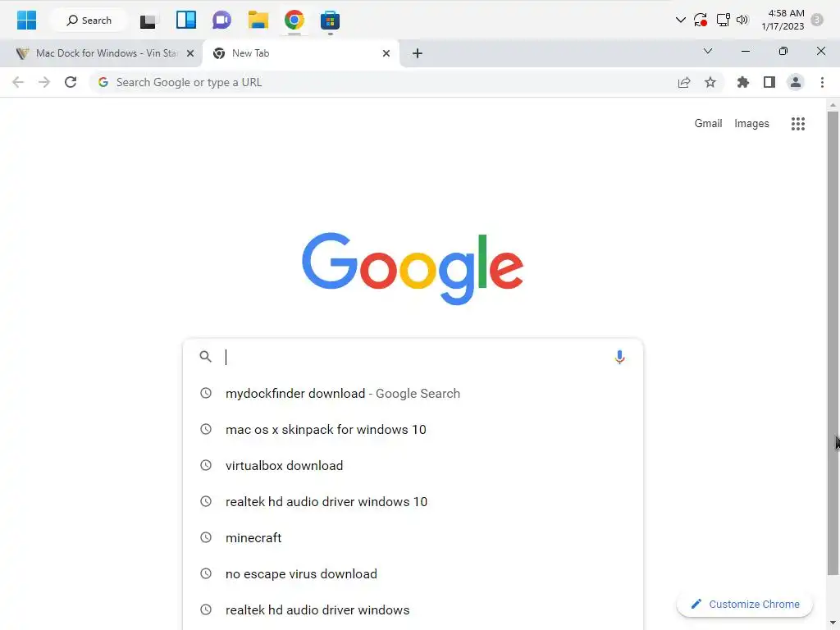Open the tab search dropdown
The width and height of the screenshot is (840, 630).
(x=708, y=52)
